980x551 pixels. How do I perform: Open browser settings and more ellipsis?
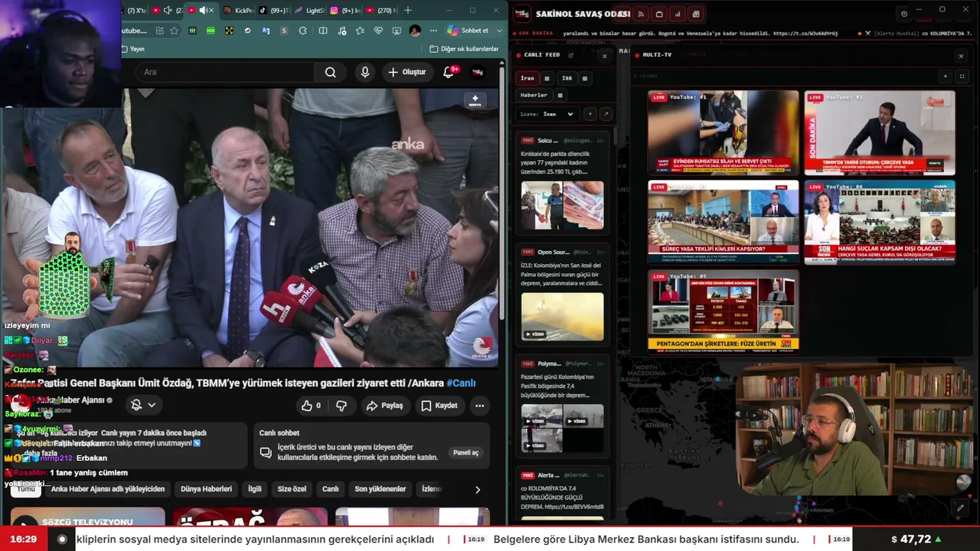pyautogui.click(x=433, y=31)
